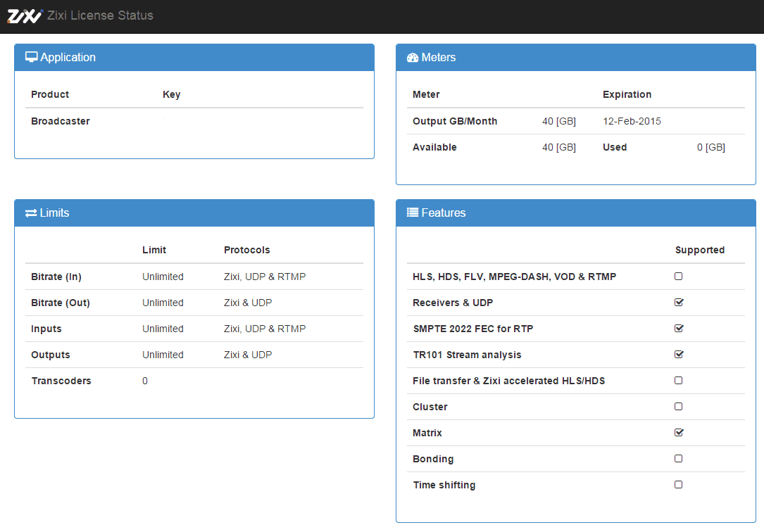Screen dimensions: 764x532
Task: Click the 40 [GB] value next to Available
Action: coord(559,148)
